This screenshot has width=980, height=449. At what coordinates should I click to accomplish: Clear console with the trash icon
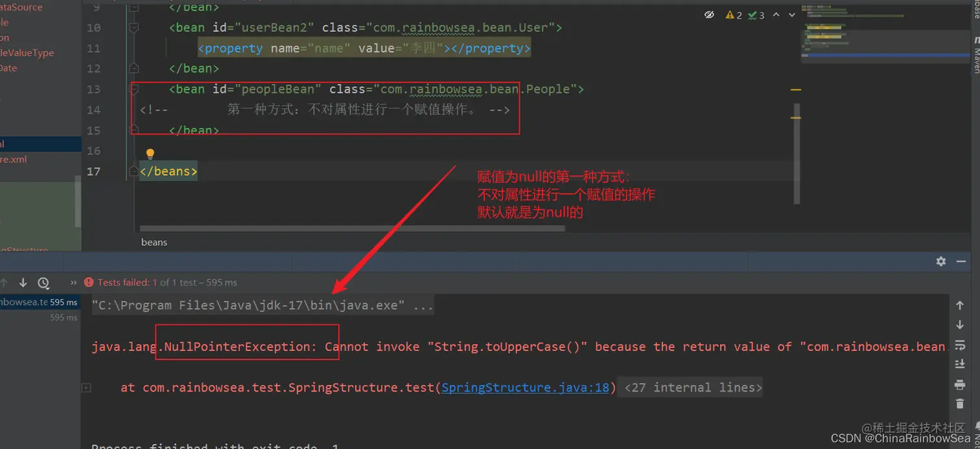click(x=960, y=404)
